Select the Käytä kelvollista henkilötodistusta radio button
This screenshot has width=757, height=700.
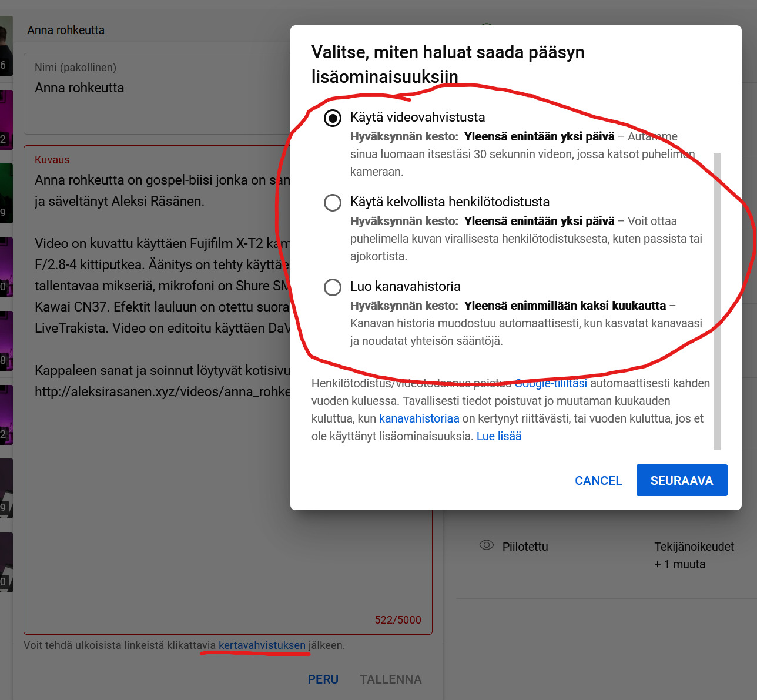(333, 203)
